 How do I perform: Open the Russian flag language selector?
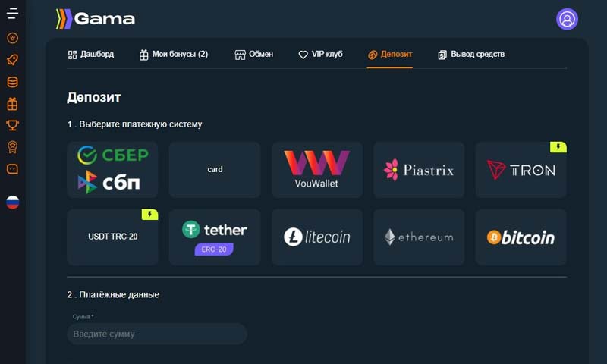pyautogui.click(x=12, y=202)
